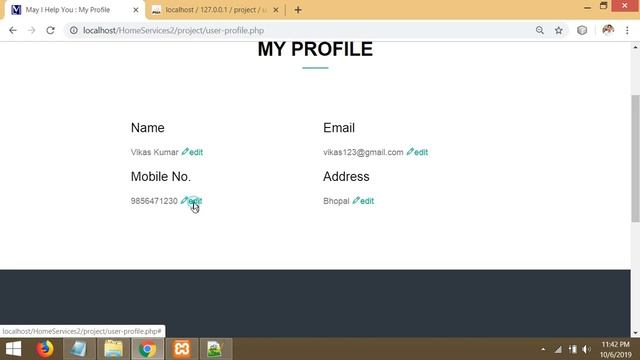Click the page vertical scrollbar thumb
640x360 pixels.
pyautogui.click(x=635, y=158)
